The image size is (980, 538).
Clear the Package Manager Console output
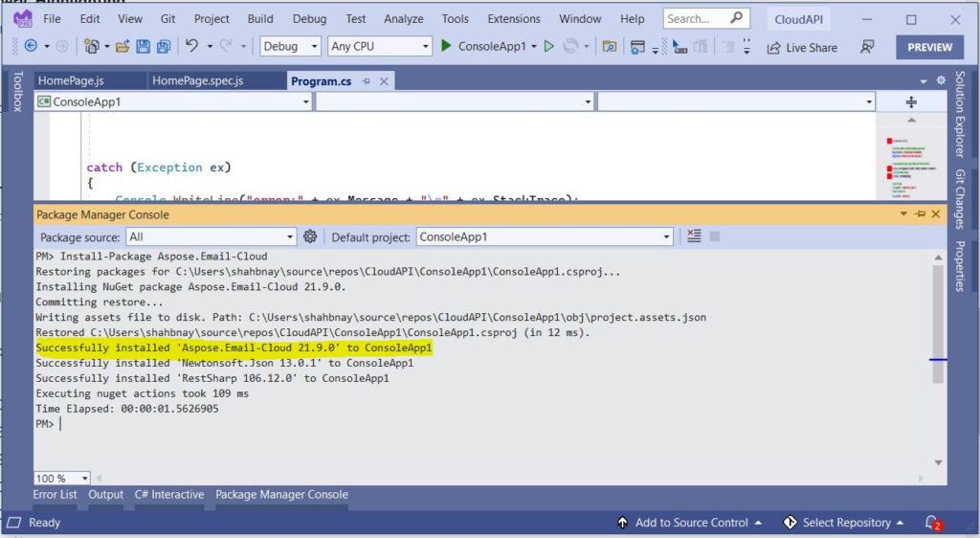pyautogui.click(x=694, y=236)
